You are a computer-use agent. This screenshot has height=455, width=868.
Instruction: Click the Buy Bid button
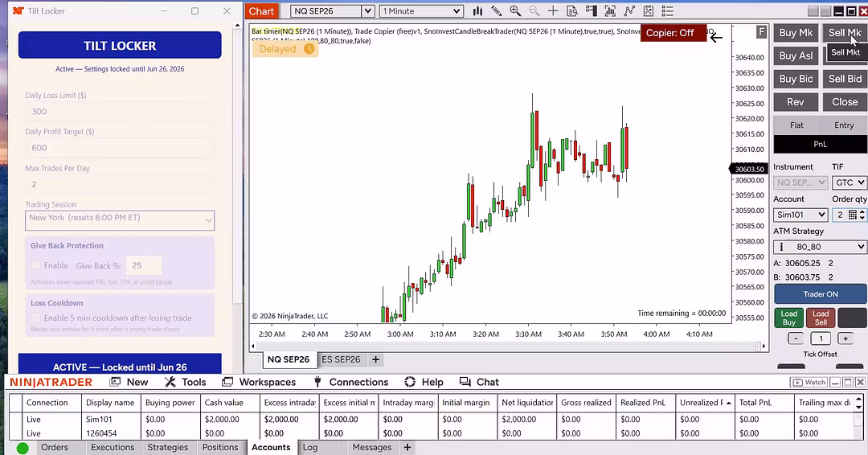tap(796, 79)
